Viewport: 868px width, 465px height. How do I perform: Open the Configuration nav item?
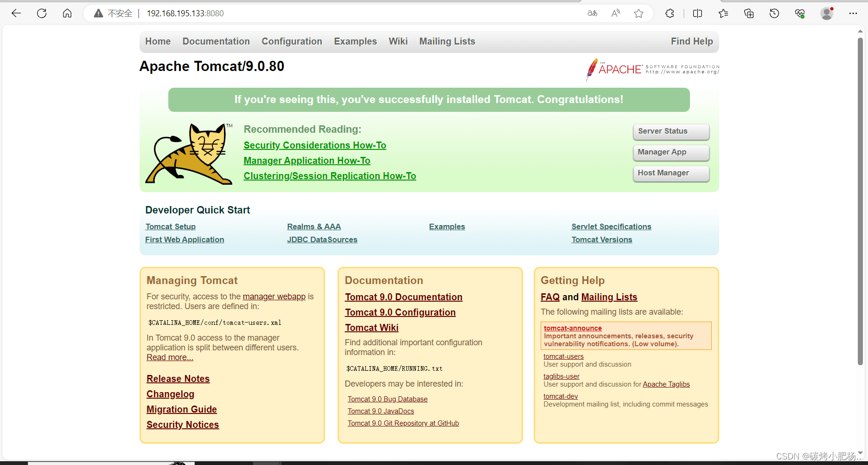tap(292, 41)
